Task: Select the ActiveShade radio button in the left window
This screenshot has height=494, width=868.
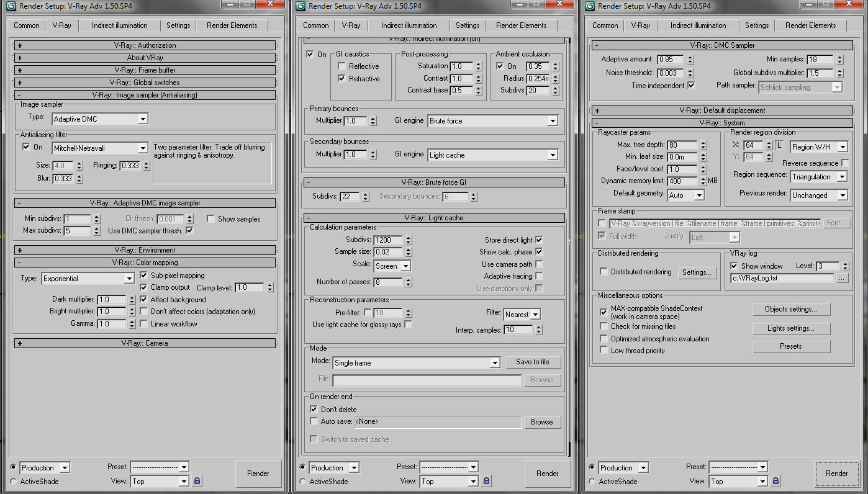Action: pyautogui.click(x=14, y=482)
